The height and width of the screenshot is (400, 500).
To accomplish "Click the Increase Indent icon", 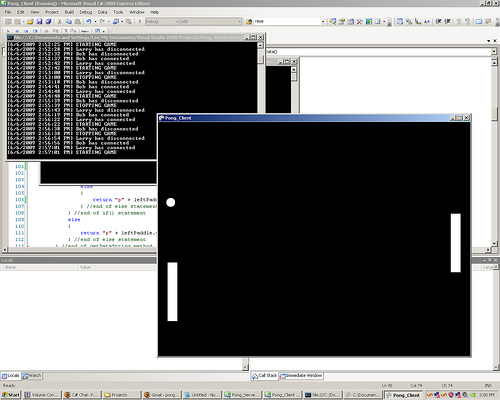I will (448, 22).
